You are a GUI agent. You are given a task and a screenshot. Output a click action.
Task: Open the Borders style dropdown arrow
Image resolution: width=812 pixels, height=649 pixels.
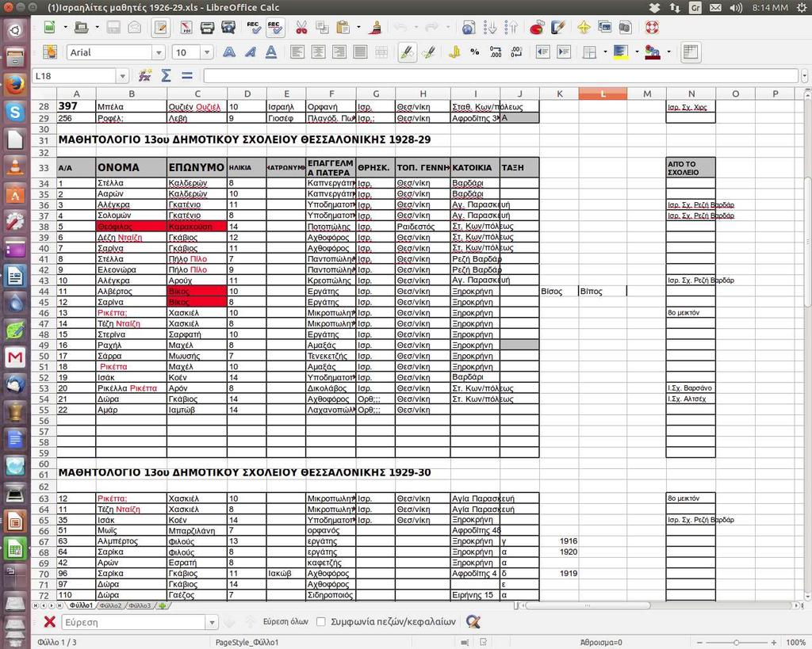point(605,52)
